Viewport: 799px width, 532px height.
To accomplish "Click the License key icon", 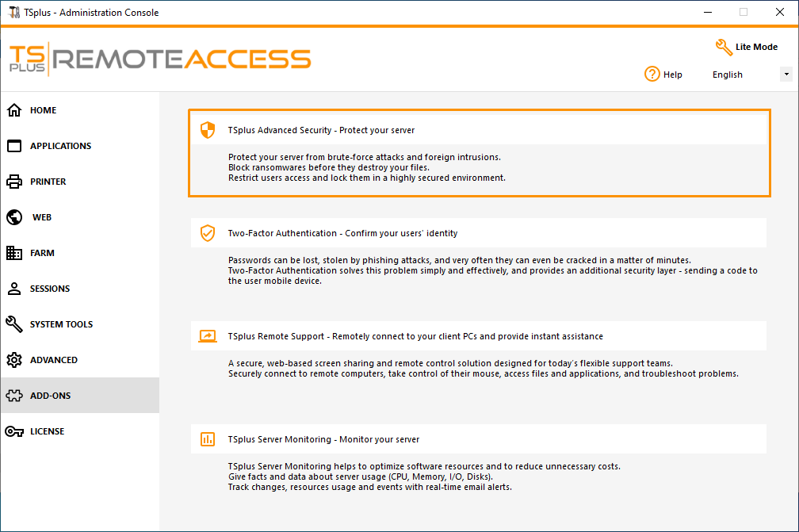I will point(13,431).
